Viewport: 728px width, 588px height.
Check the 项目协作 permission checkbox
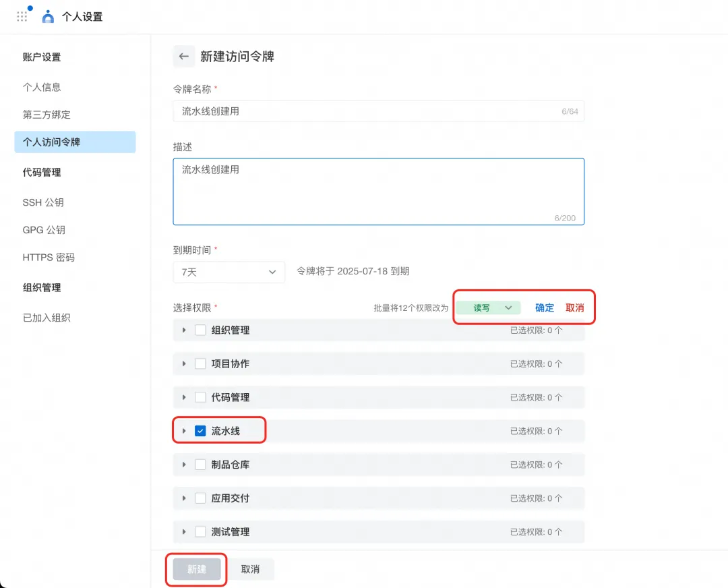(200, 363)
